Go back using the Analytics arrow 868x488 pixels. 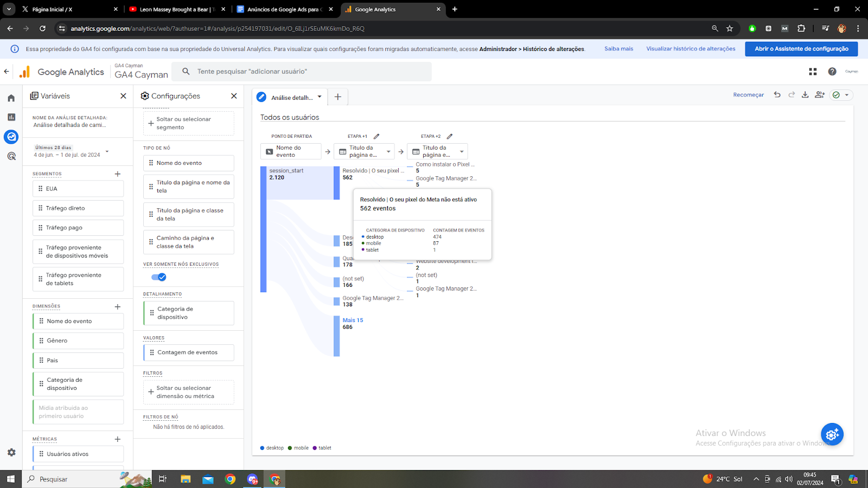(7, 71)
